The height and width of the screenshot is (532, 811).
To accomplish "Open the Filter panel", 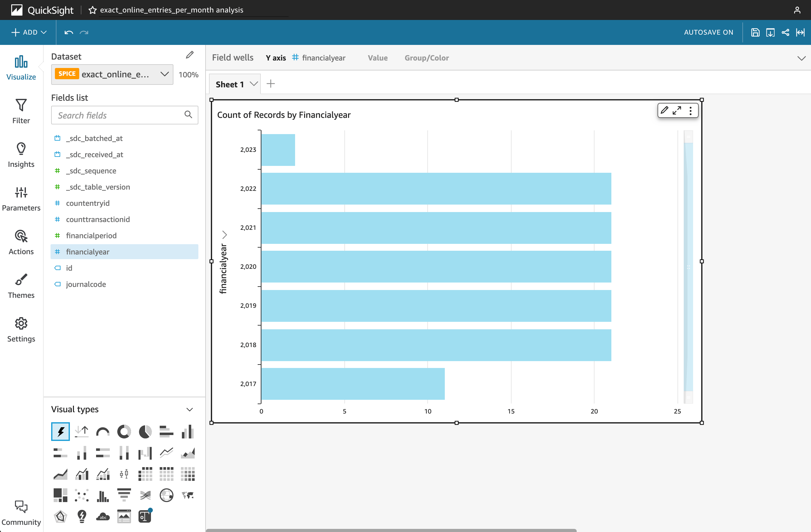I will click(x=21, y=111).
